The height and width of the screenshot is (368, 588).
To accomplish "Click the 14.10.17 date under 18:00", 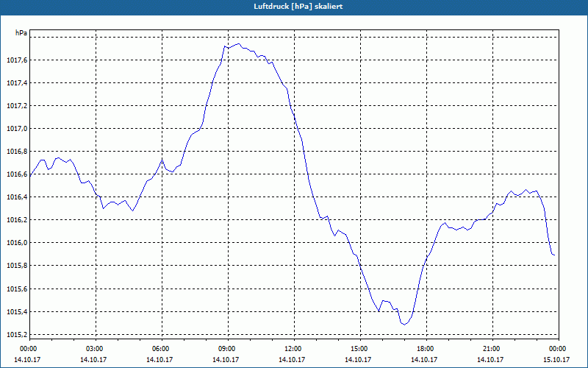I will [x=424, y=360].
